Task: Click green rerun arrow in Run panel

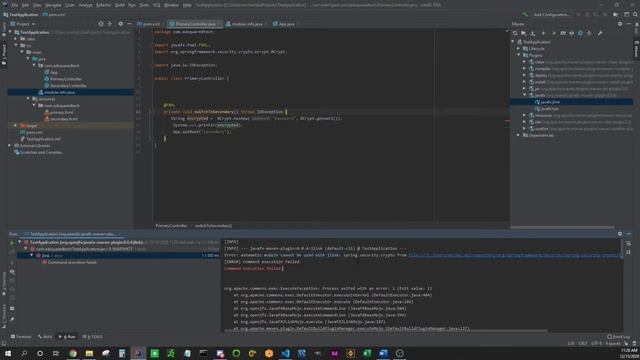Action: coord(12,242)
